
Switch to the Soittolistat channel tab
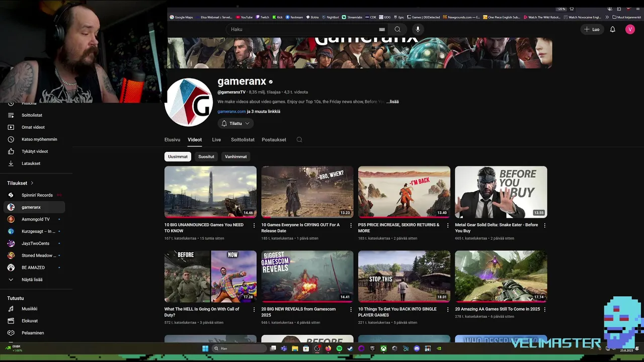click(x=243, y=140)
